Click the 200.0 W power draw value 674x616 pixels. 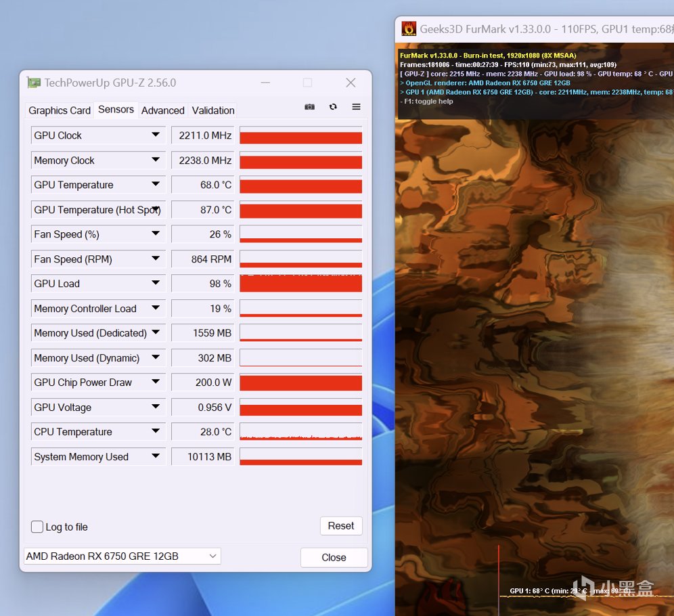pyautogui.click(x=203, y=382)
